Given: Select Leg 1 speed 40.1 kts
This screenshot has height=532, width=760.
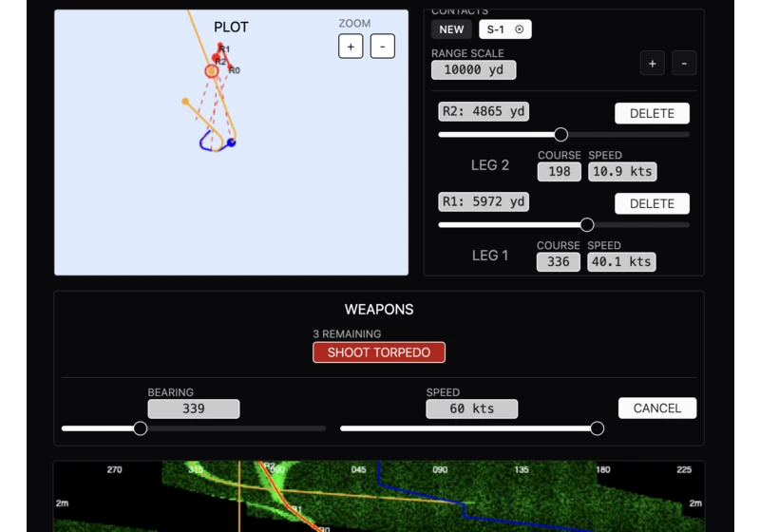Looking at the screenshot, I should click(621, 261).
